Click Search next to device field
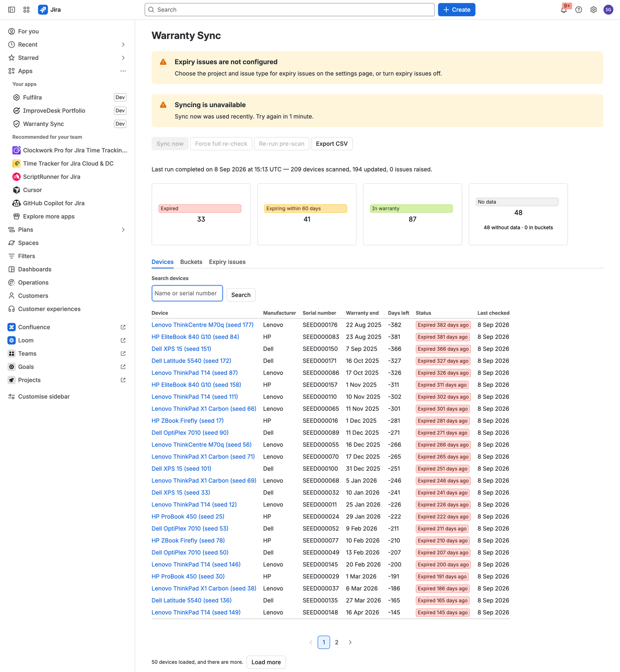 click(x=241, y=295)
